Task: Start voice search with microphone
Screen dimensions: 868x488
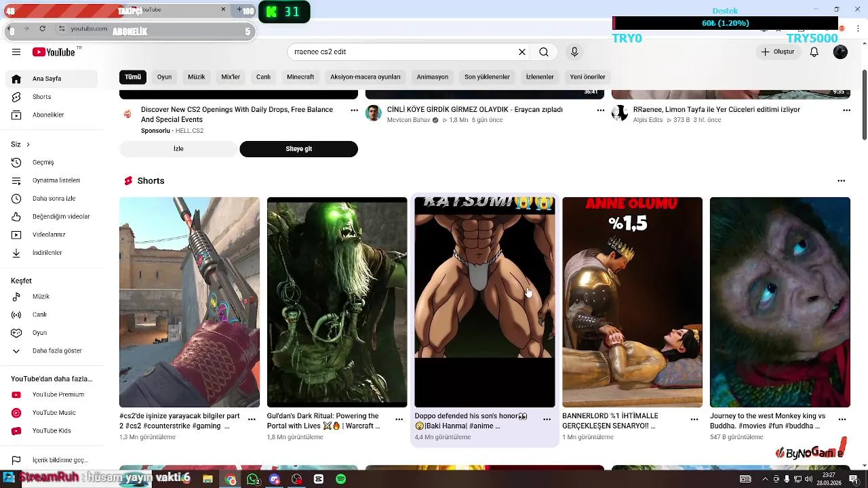Action: click(574, 52)
